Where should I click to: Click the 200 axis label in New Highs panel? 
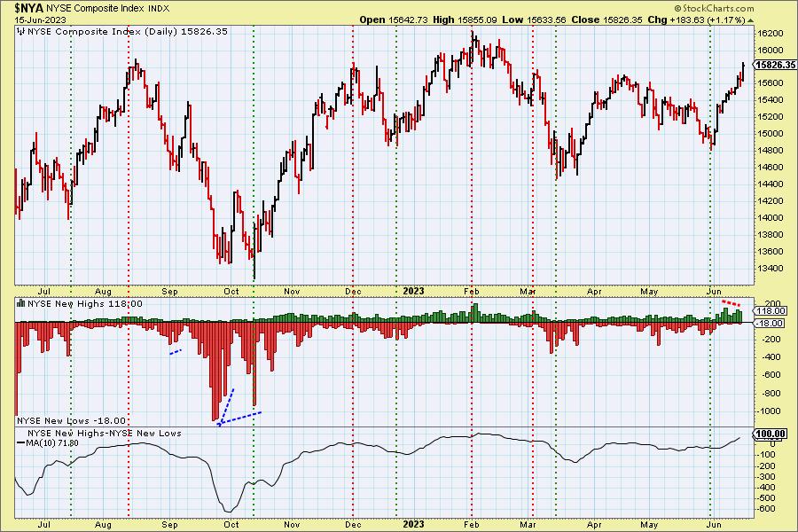click(772, 303)
